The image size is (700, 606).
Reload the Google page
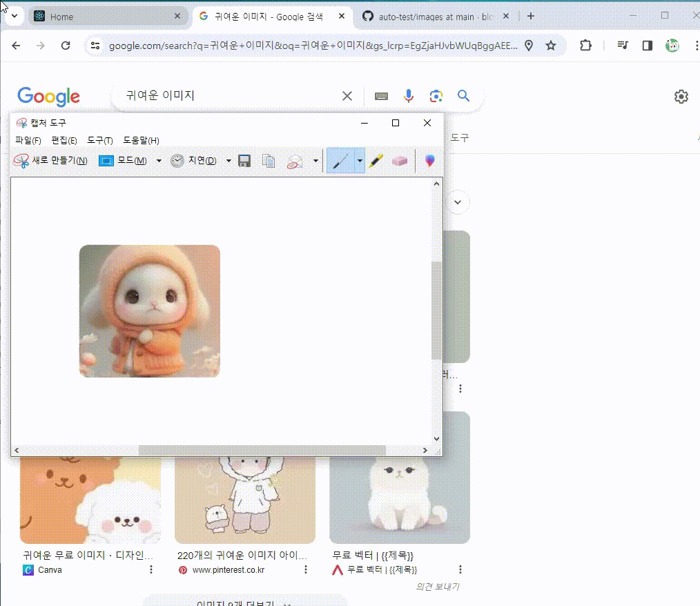(x=66, y=46)
